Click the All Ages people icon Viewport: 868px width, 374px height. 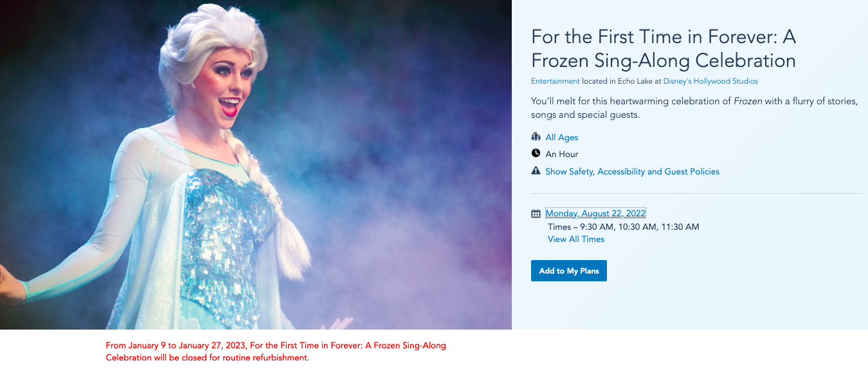(x=536, y=137)
